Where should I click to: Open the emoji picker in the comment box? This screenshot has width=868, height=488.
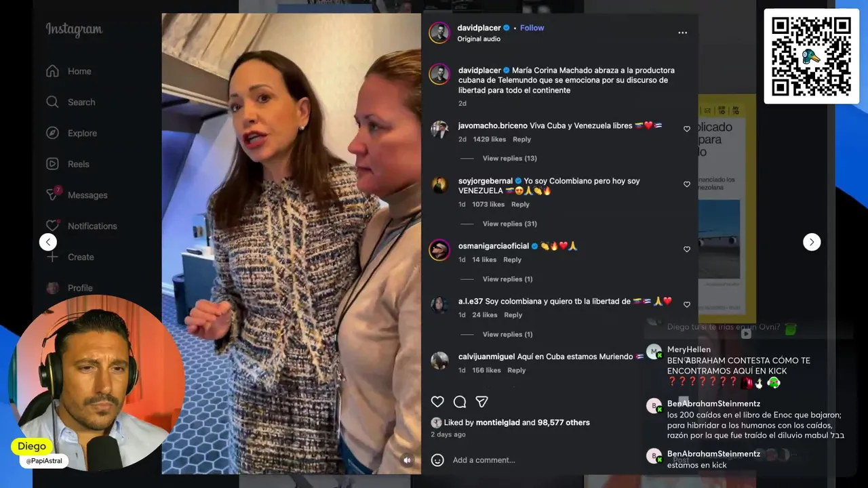click(438, 460)
